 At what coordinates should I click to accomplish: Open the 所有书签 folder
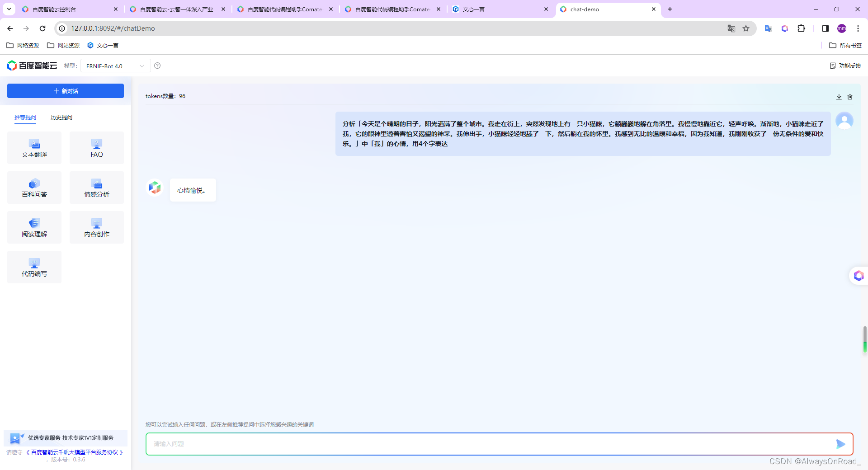[845, 45]
